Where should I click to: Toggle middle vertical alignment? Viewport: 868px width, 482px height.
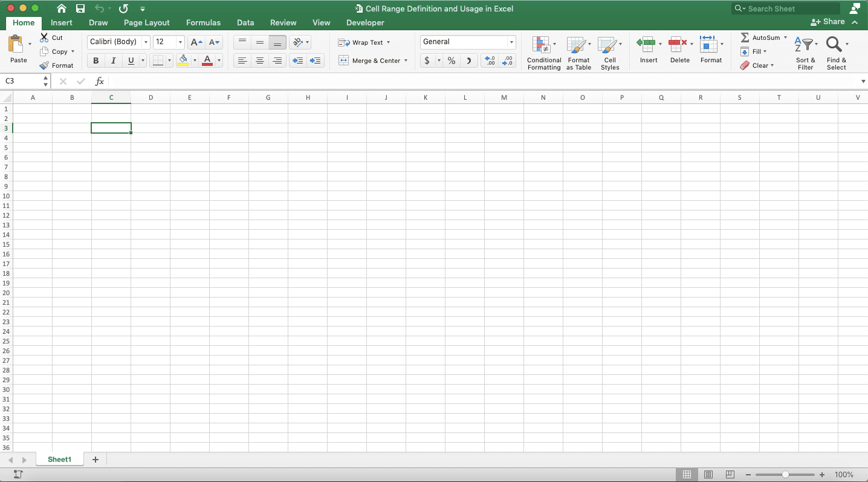click(260, 42)
